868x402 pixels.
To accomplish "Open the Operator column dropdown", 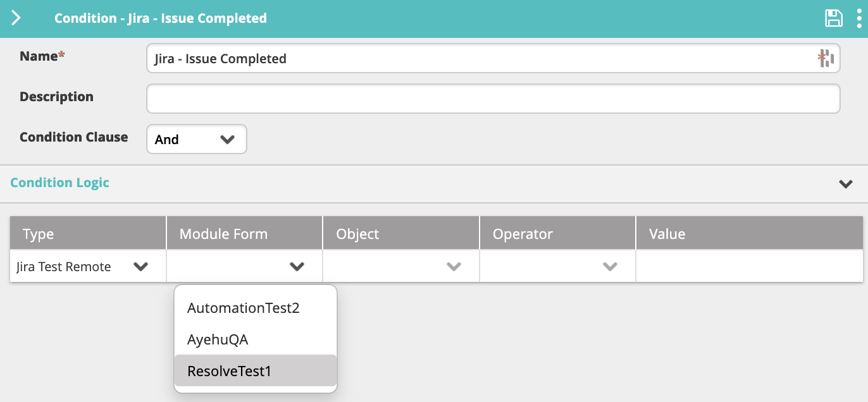I will point(609,267).
